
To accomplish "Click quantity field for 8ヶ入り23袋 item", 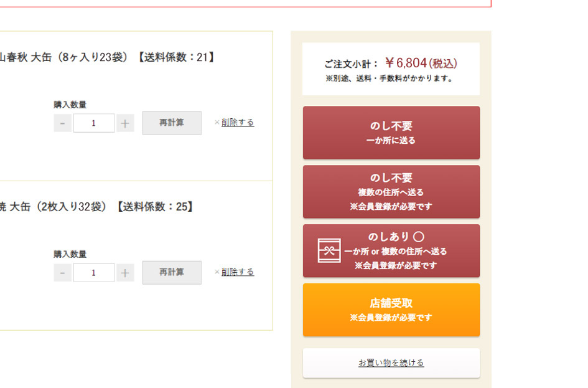I will (94, 123).
